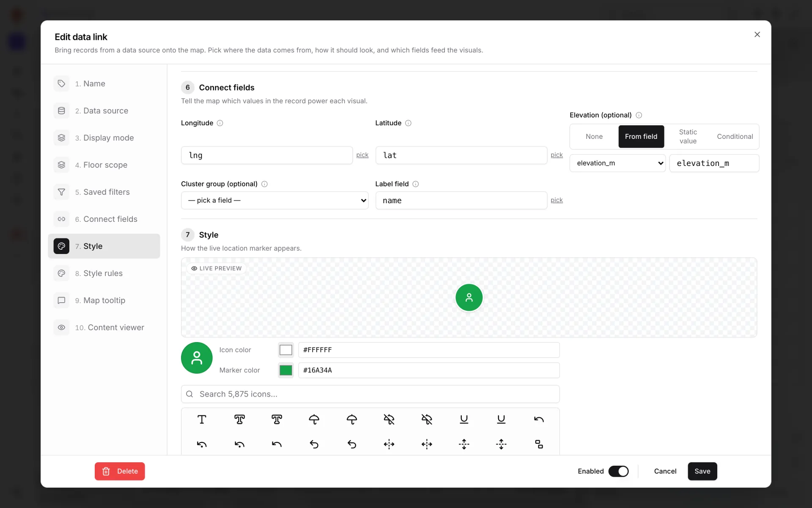Image resolution: width=812 pixels, height=508 pixels.
Task: Select From field elevation option
Action: (x=641, y=137)
